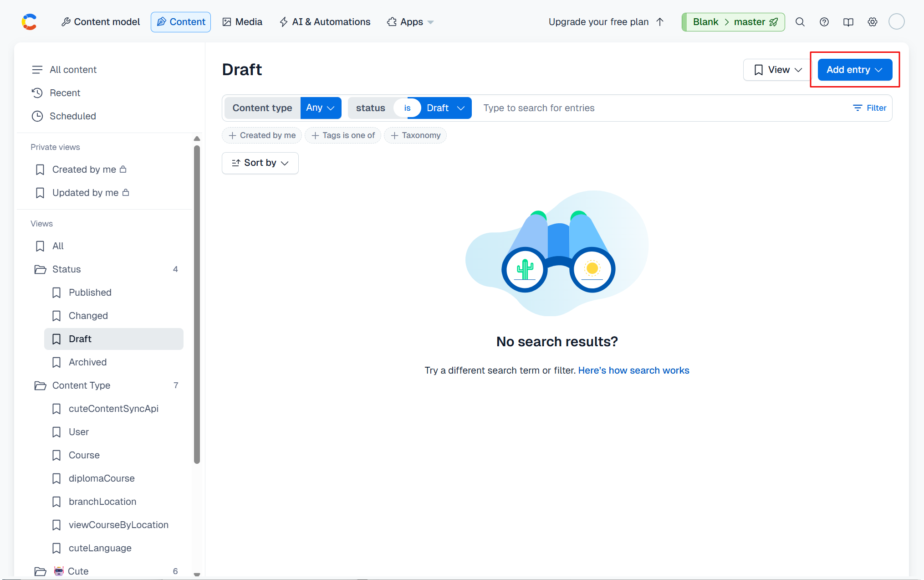Click the user avatar circle

point(896,22)
